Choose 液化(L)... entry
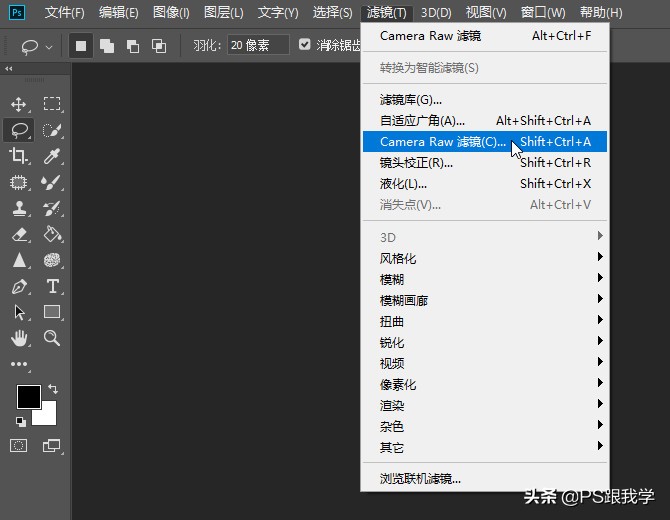The height and width of the screenshot is (520, 670). coord(485,184)
